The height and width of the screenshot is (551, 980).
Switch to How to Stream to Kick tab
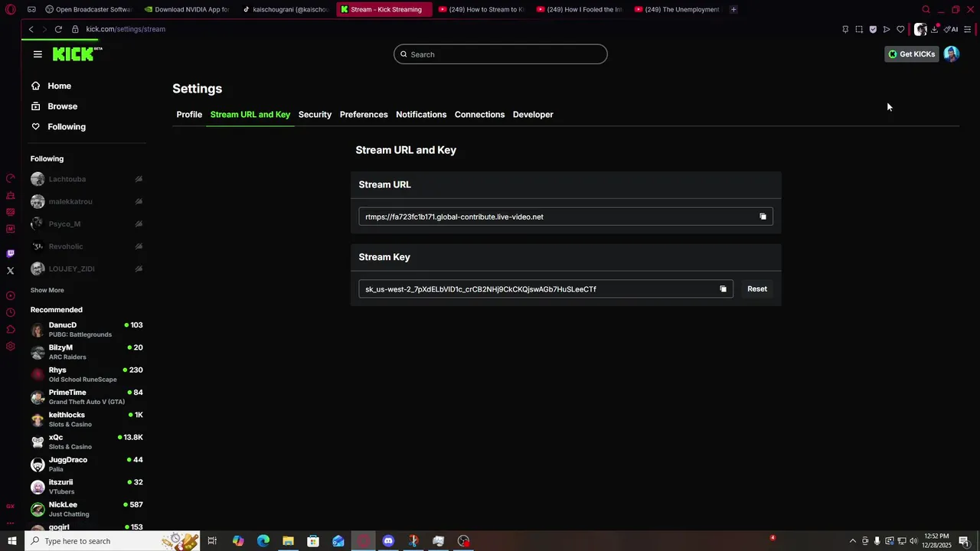[482, 9]
